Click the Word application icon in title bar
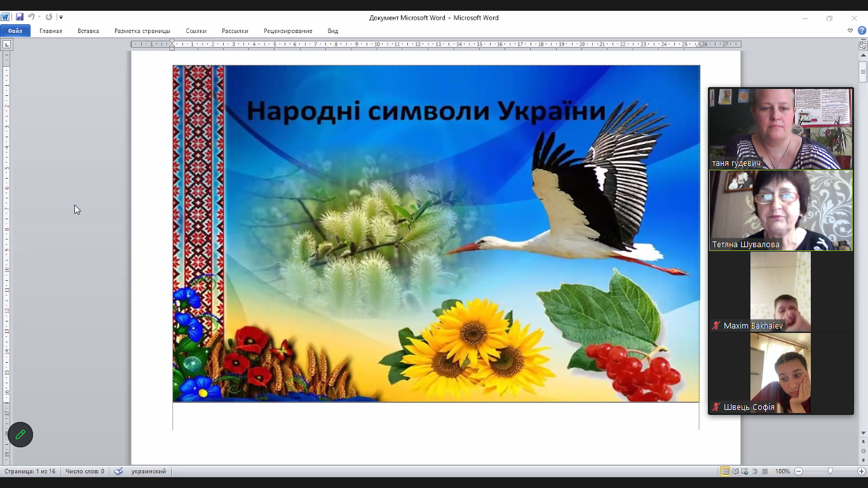 [6, 17]
